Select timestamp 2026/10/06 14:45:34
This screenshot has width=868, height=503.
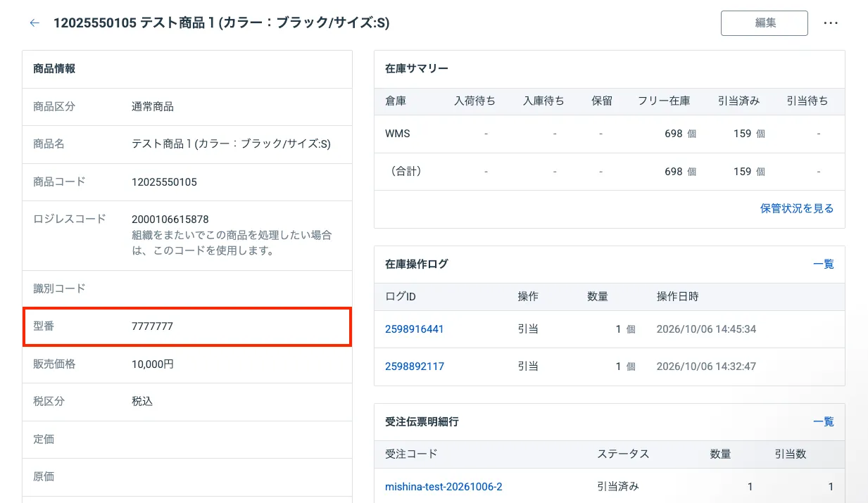point(706,329)
